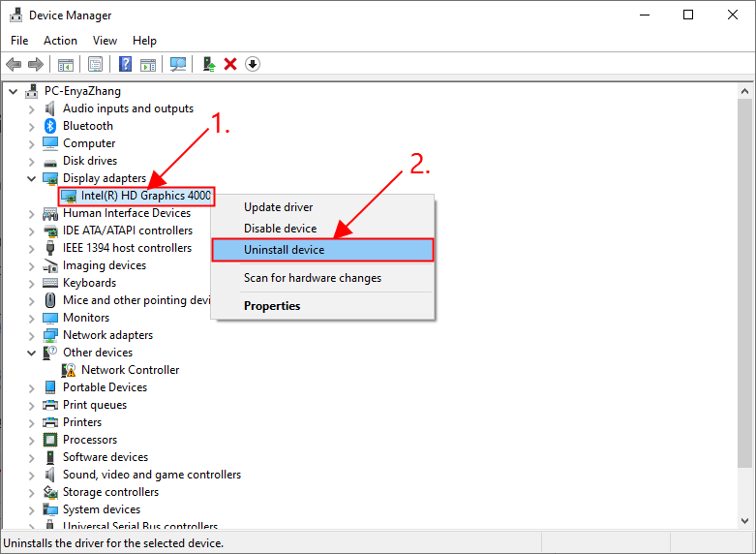Maximize the Device Manager window
This screenshot has height=554, width=756.
point(688,15)
